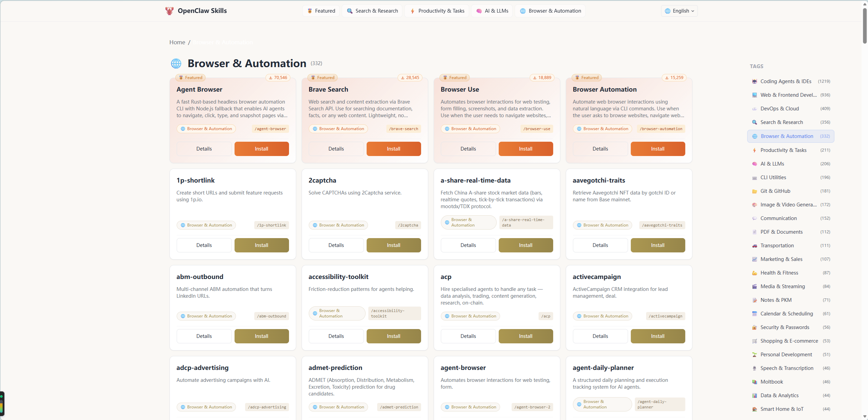Click the /browser-use slug label
The width and height of the screenshot is (868, 420).
tap(536, 129)
